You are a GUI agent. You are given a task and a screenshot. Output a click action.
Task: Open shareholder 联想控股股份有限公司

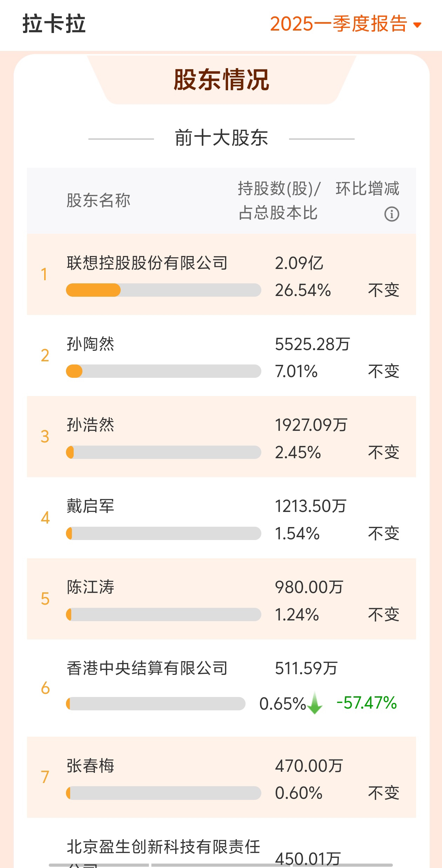221,275
